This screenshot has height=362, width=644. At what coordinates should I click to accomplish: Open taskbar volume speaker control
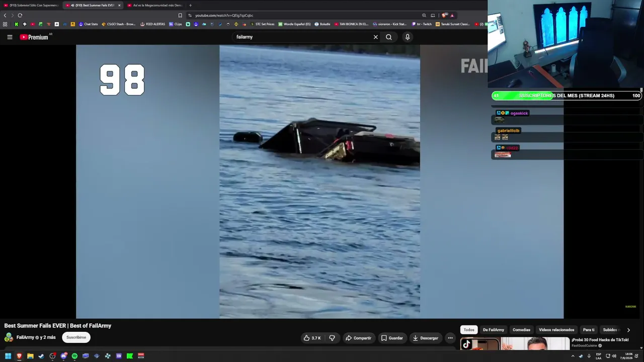click(x=614, y=356)
